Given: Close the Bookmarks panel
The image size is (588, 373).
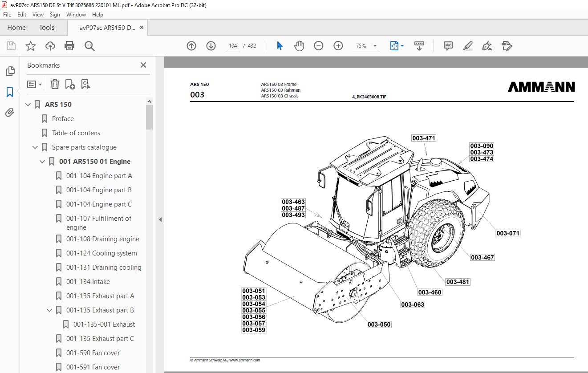Looking at the screenshot, I should click(x=143, y=65).
